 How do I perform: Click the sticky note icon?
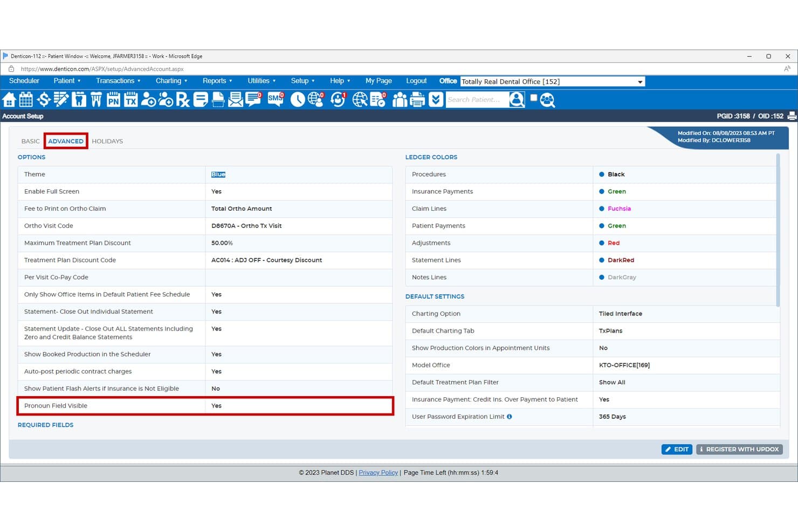click(201, 100)
